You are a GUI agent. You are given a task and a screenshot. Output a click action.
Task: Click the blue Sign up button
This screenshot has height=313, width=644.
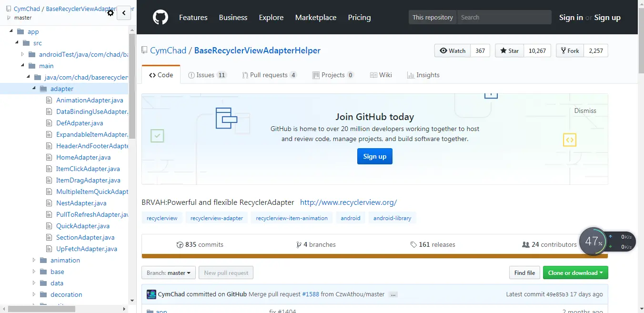375,156
